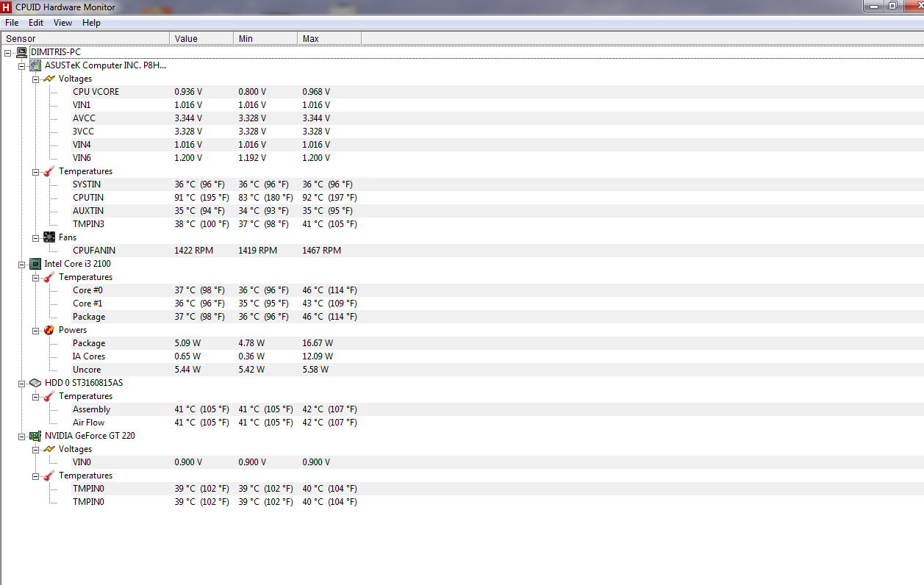Select the IA Cores row label

pos(89,356)
